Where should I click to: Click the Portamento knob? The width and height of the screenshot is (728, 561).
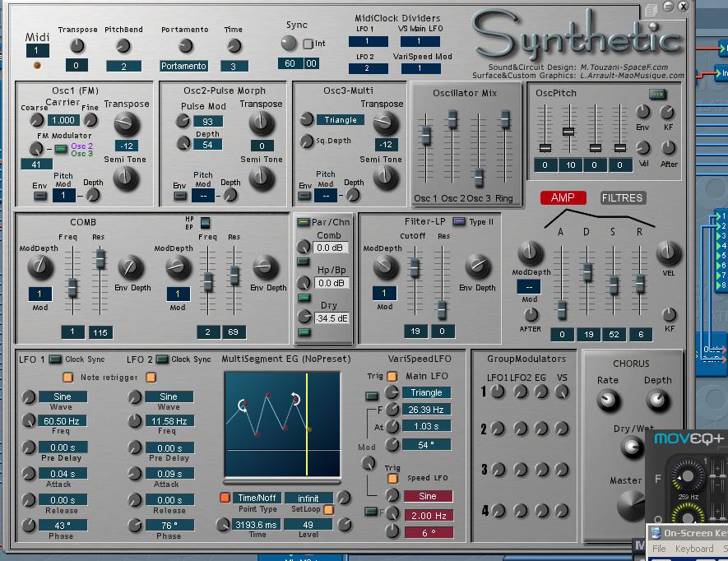[185, 46]
